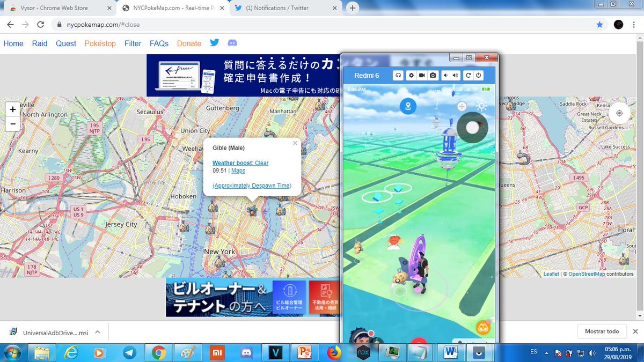Start screen recording with the video camera icon
Screen dimensions: 644x362
point(422,75)
